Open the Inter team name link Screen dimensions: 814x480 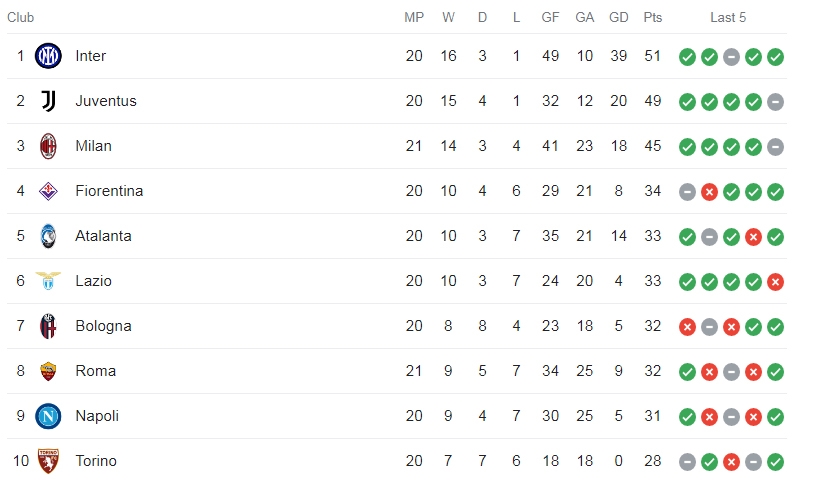click(90, 56)
